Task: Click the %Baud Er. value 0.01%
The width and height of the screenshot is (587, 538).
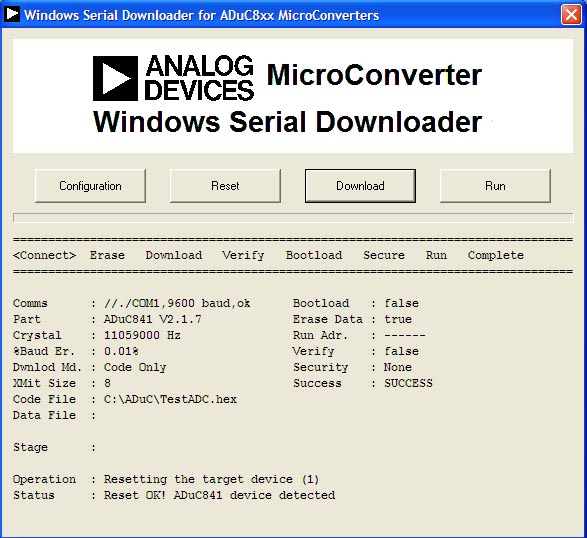Action: tap(121, 351)
